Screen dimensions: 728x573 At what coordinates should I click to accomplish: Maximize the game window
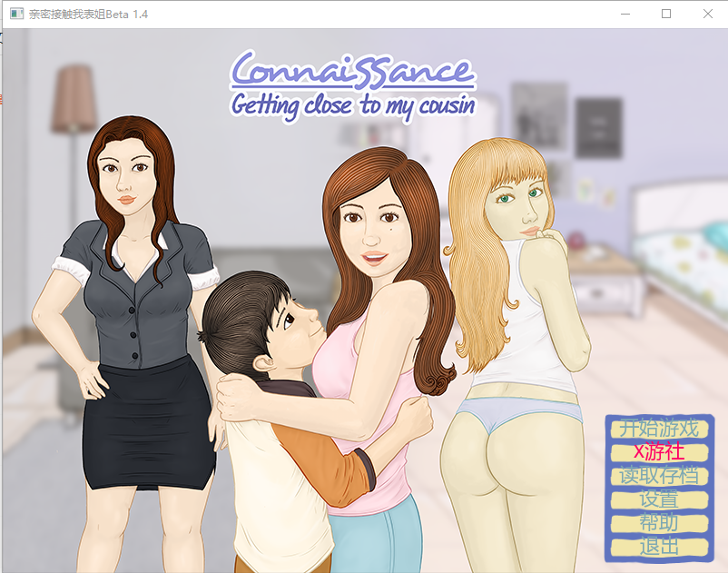click(x=665, y=14)
